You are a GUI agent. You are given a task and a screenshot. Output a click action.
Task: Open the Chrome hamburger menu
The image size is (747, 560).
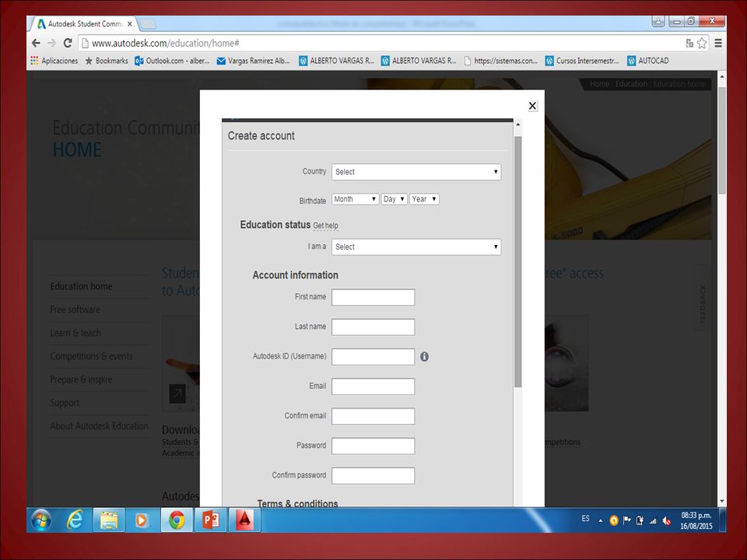click(x=718, y=44)
